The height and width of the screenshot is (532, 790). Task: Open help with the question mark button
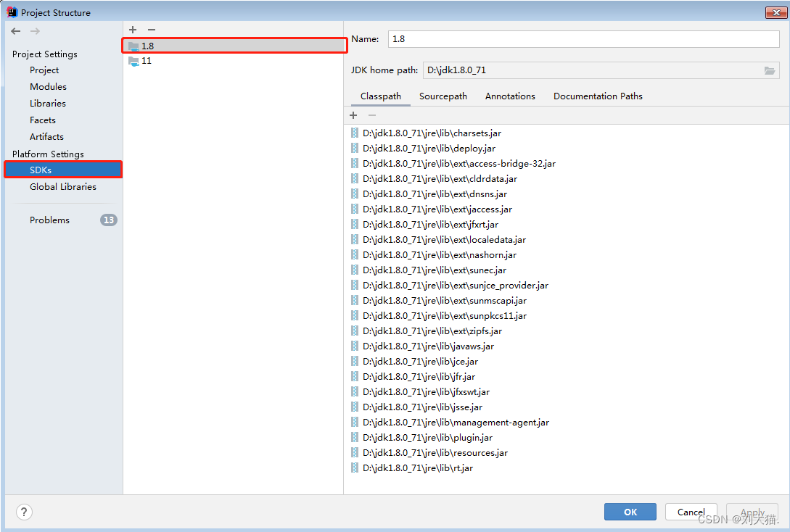(24, 512)
